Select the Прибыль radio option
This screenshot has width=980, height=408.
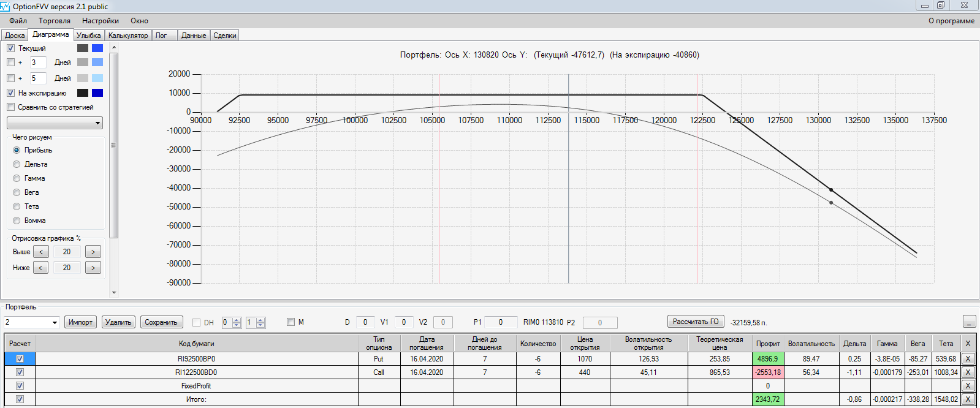(x=17, y=150)
